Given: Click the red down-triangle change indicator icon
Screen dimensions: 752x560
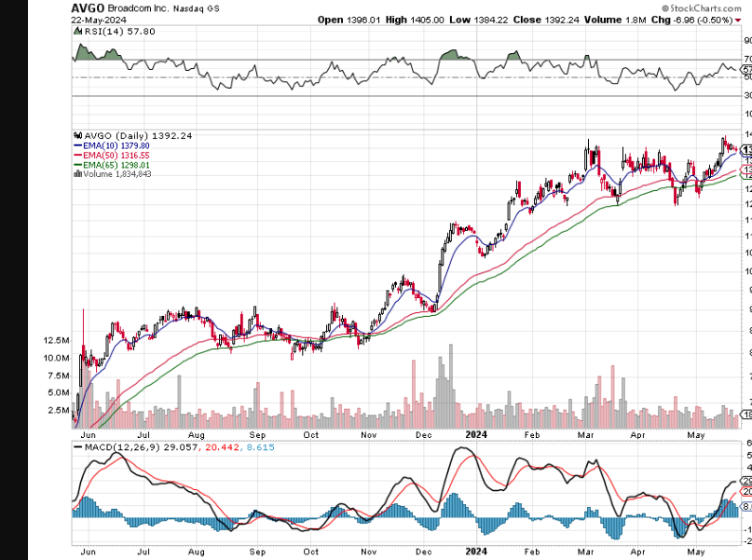Looking at the screenshot, I should tap(738, 20).
